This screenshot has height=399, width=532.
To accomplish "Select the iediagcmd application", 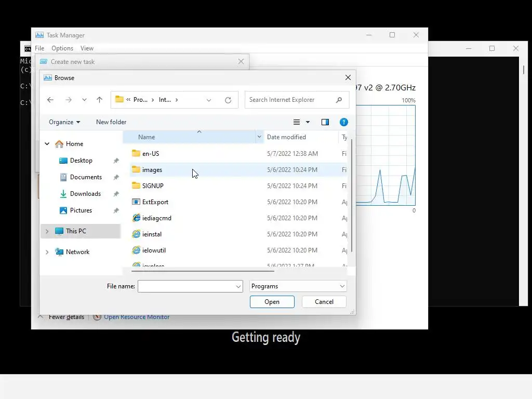I will [157, 218].
